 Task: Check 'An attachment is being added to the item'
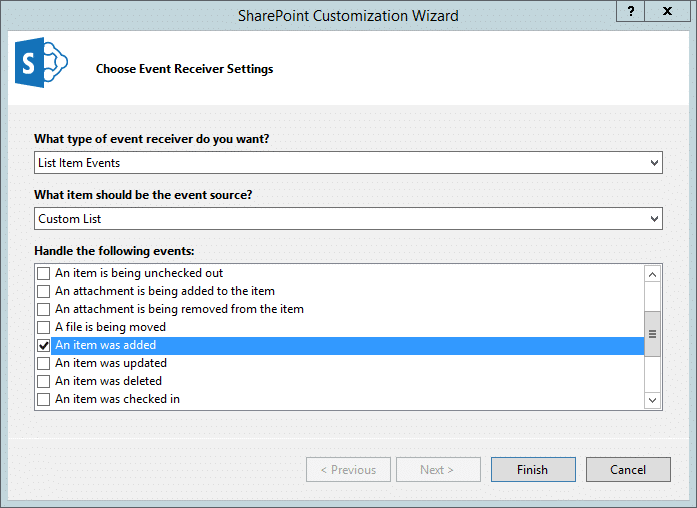click(44, 291)
